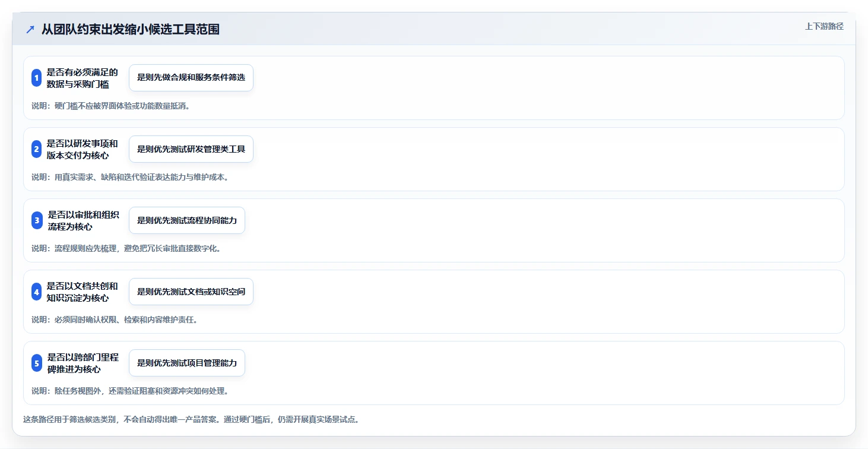Click question 是否以文档共创和知识沉淀为核心

pyautogui.click(x=83, y=292)
